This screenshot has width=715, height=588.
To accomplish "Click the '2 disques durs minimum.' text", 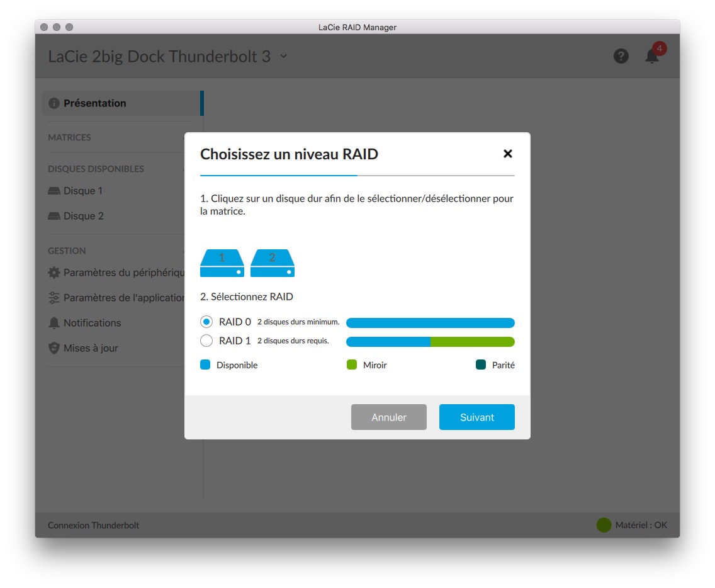I will 298,322.
